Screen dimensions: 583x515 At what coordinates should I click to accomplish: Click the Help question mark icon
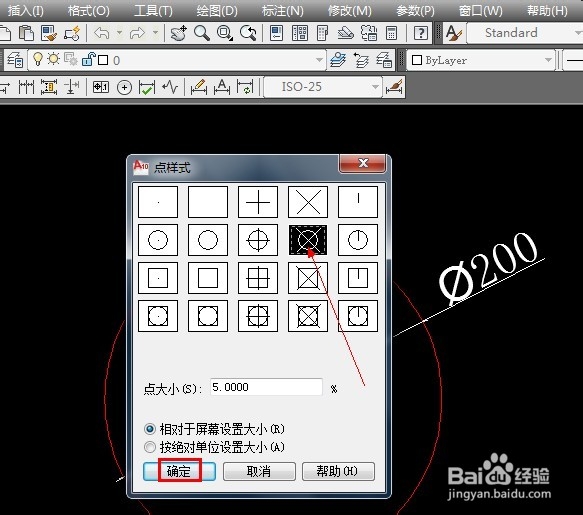coord(421,33)
